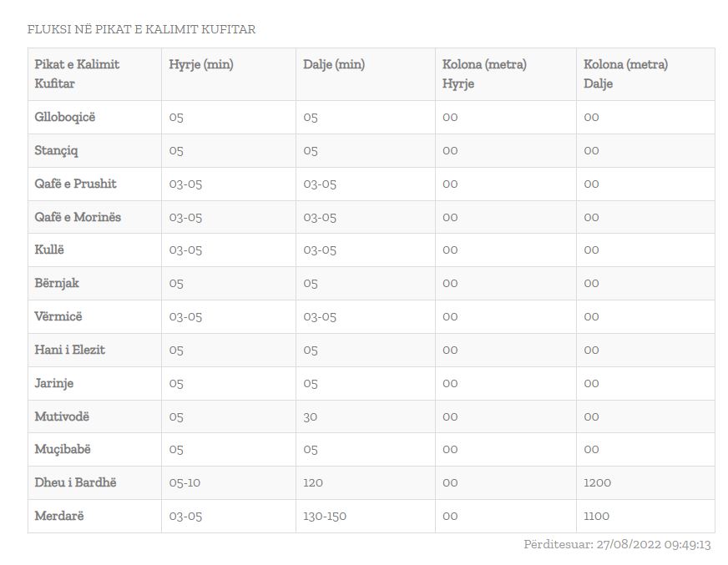The height and width of the screenshot is (565, 728).
Task: Click the Qafë e Prushit row name
Action: click(75, 184)
